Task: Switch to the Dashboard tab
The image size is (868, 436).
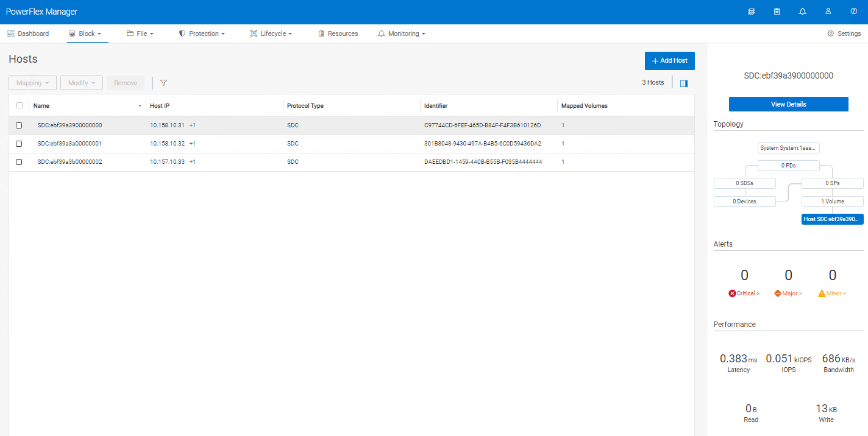Action: (x=28, y=33)
